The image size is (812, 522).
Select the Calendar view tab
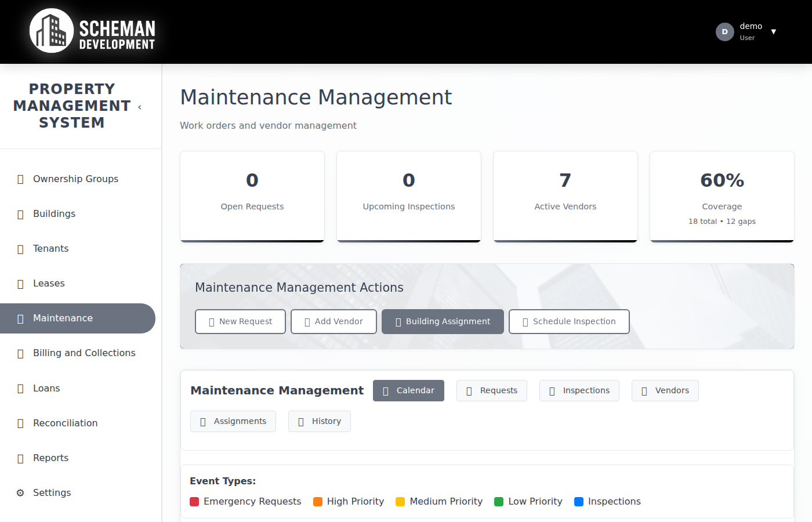click(x=408, y=390)
